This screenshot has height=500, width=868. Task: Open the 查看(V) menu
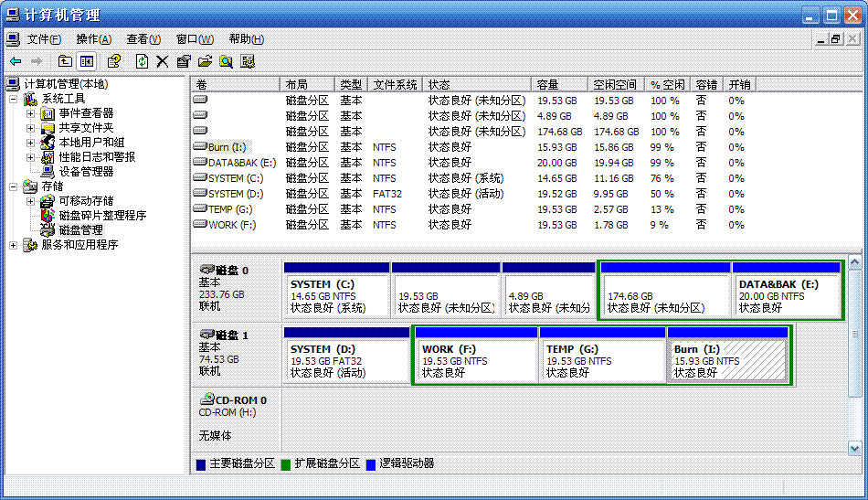tap(143, 39)
